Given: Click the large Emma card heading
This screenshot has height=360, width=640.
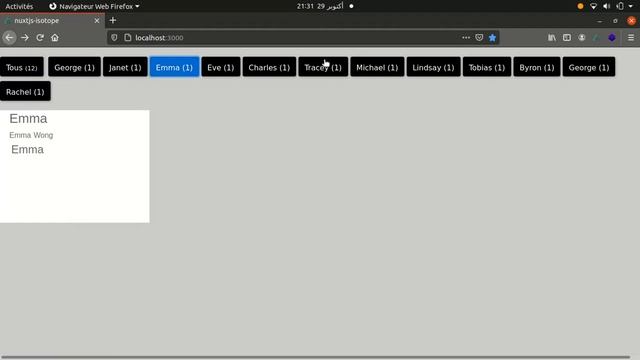Looking at the screenshot, I should coord(28,118).
